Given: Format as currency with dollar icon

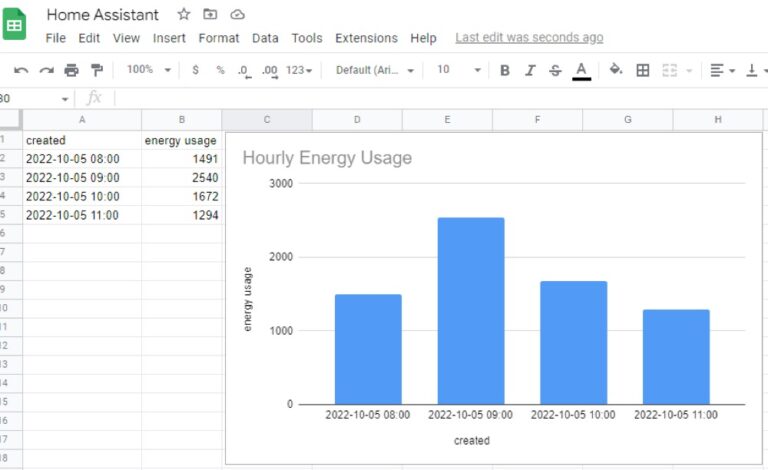Looking at the screenshot, I should coord(195,70).
